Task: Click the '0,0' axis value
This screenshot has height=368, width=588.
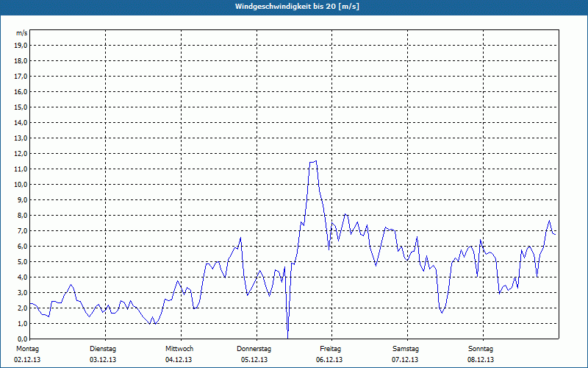Action: coord(23,339)
